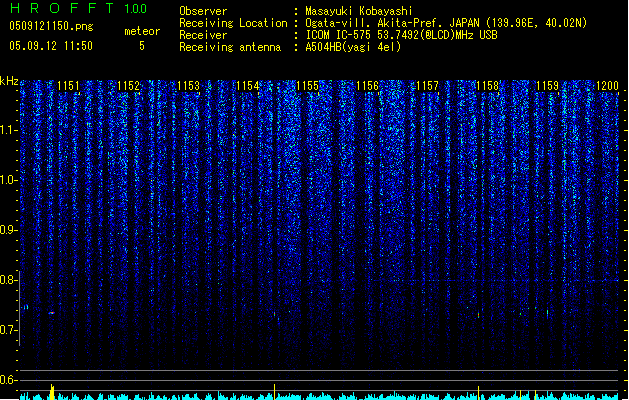Click the 1200 time marker
This screenshot has width=629, height=400.
point(607,86)
